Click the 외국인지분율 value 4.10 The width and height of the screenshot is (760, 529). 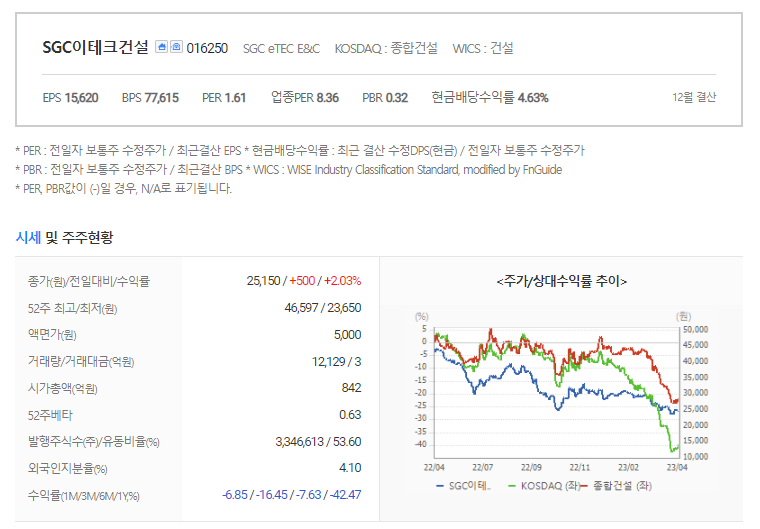click(350, 468)
